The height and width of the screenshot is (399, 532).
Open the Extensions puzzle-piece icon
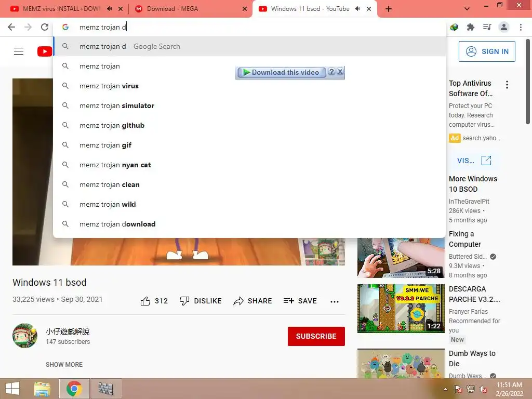pyautogui.click(x=470, y=27)
